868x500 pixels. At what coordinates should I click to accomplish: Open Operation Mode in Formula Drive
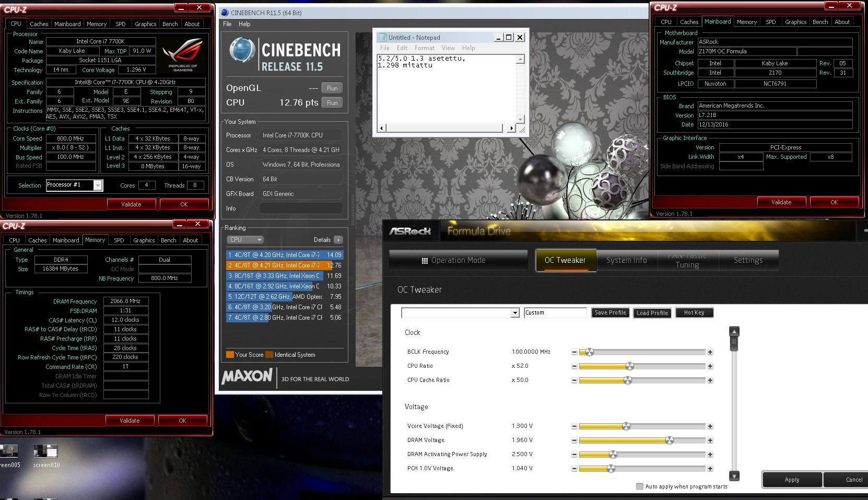tap(459, 260)
